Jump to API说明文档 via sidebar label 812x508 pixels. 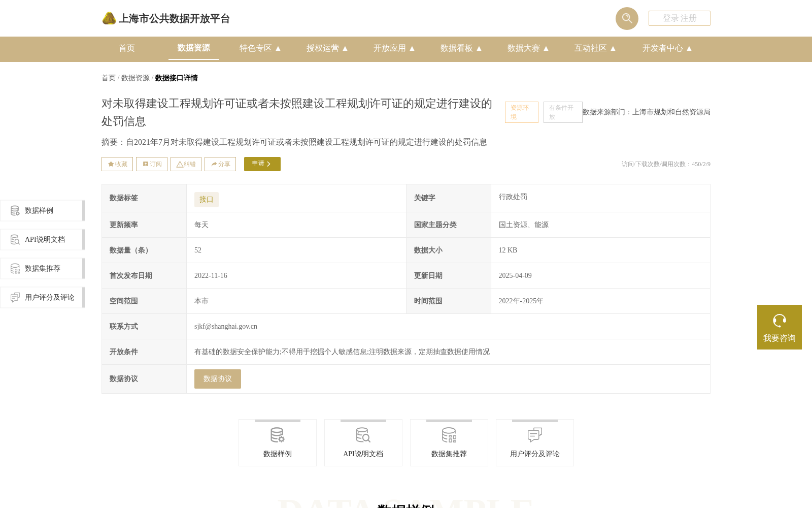point(45,240)
